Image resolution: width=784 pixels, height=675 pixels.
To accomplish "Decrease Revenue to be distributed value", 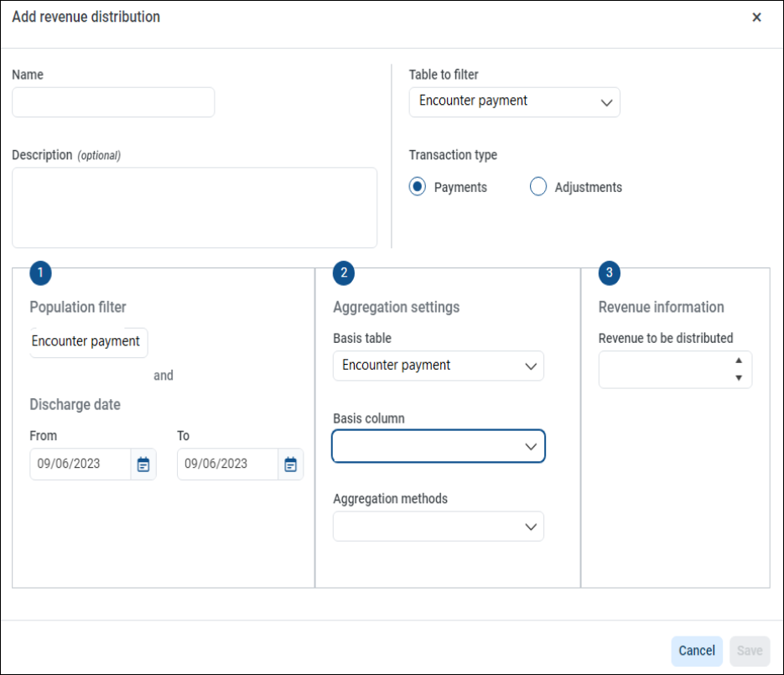I will (739, 378).
